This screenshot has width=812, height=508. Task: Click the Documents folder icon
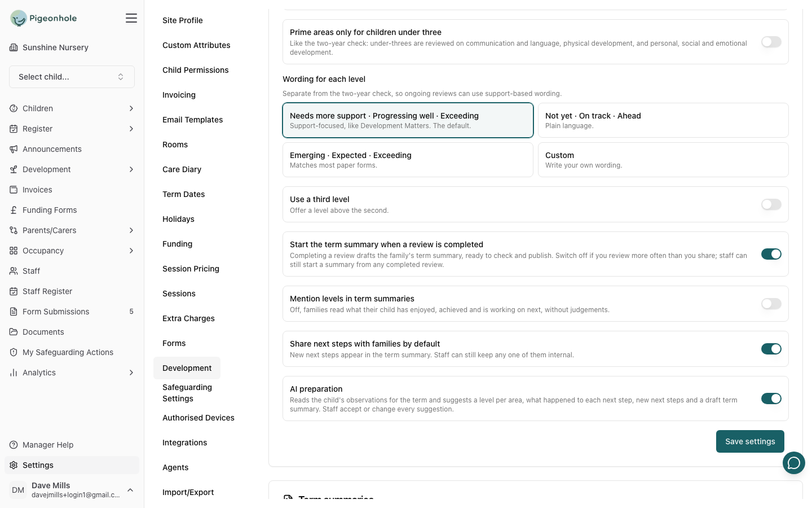pos(14,332)
